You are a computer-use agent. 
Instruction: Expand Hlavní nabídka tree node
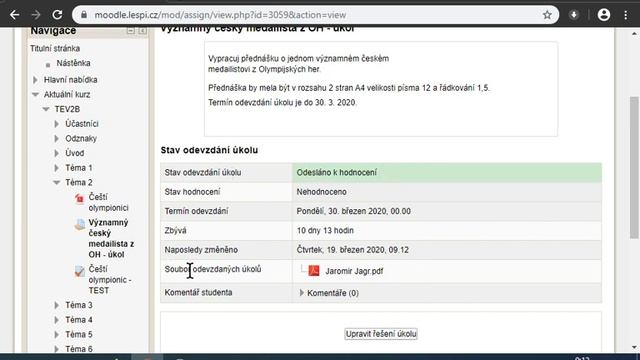tap(35, 80)
